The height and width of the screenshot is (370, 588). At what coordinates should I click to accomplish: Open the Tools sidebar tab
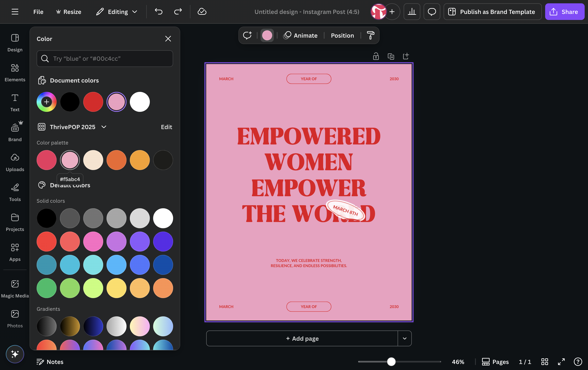[x=15, y=192]
